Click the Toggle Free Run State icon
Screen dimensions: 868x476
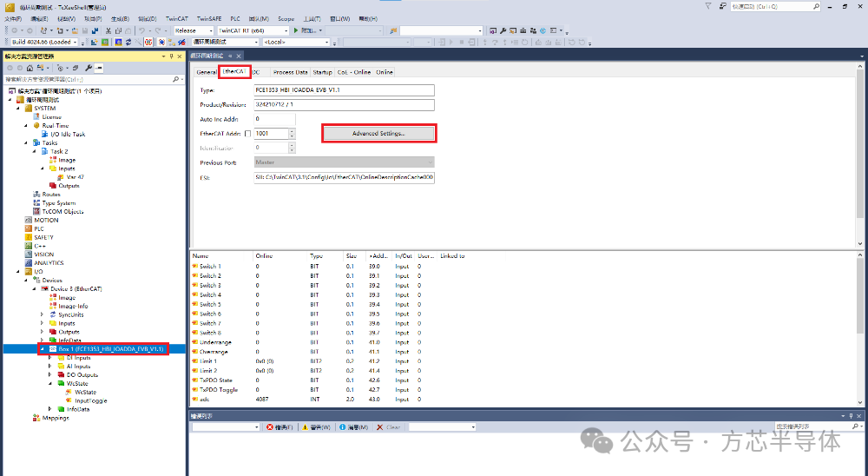[148, 42]
